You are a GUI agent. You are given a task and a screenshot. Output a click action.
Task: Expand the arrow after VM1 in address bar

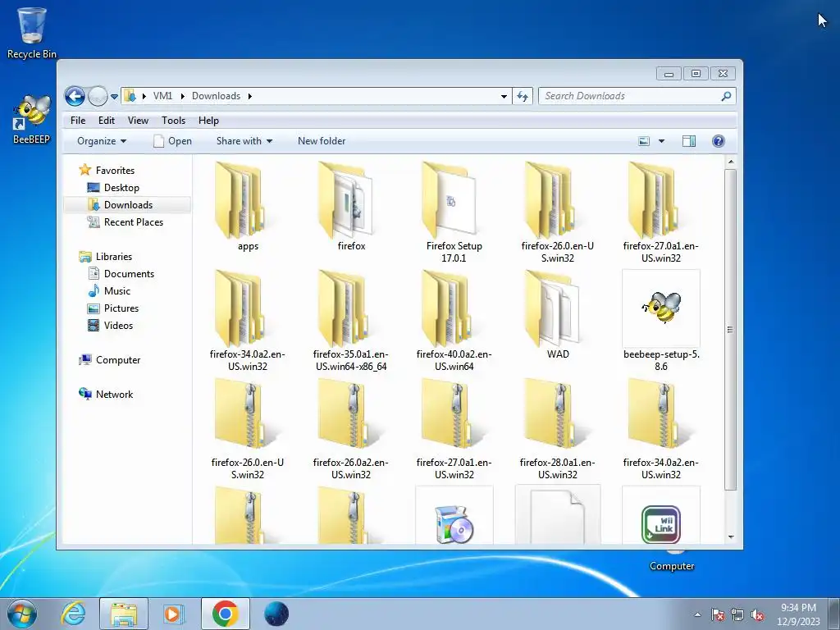tap(183, 97)
